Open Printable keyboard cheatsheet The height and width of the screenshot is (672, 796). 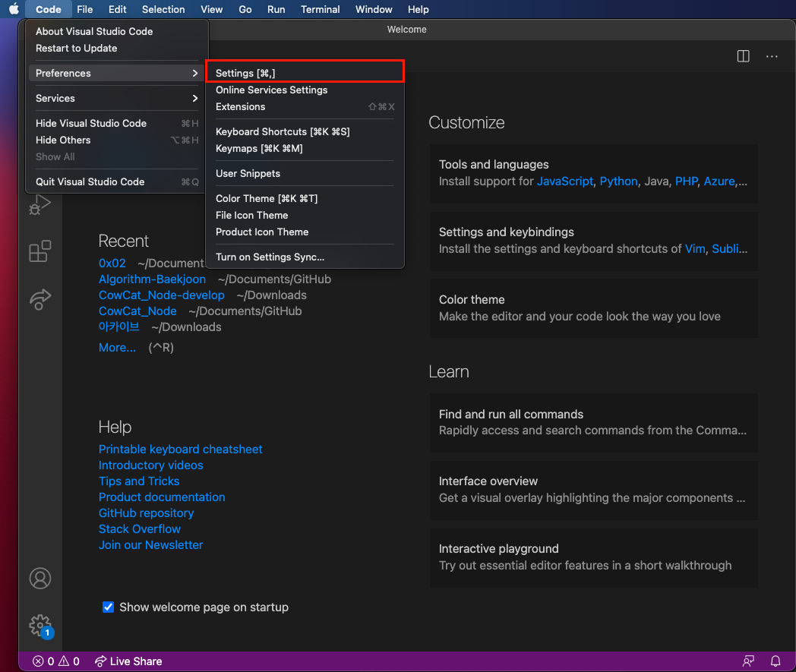pyautogui.click(x=180, y=450)
